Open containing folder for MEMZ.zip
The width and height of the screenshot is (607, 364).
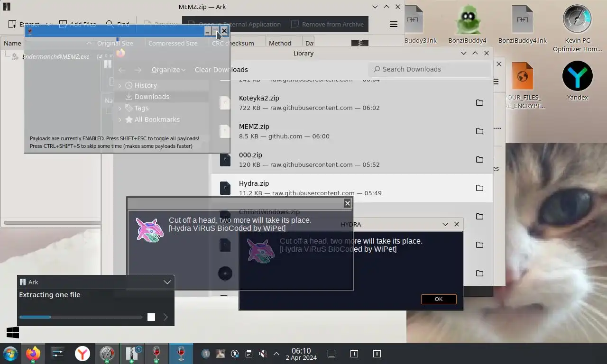[x=479, y=131]
